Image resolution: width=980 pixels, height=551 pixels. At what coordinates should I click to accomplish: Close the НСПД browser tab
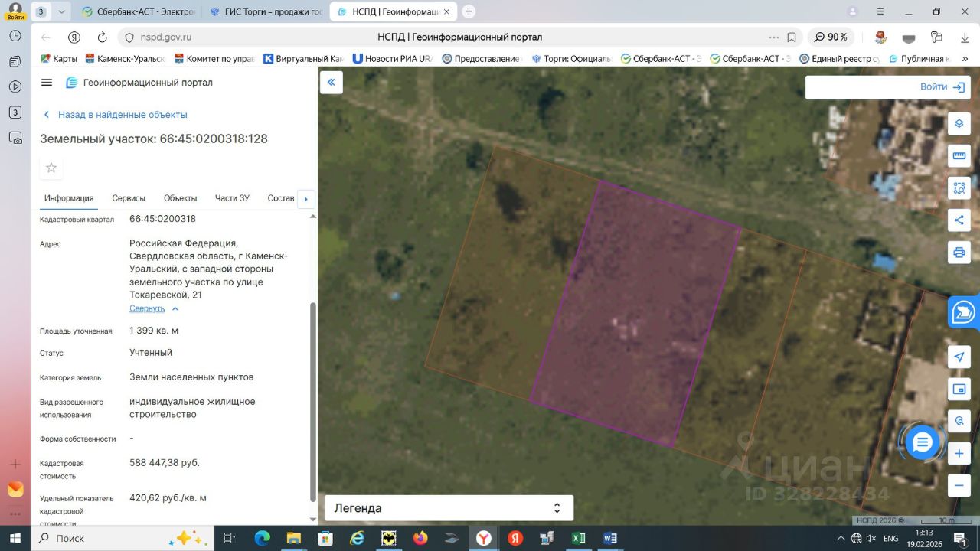446,11
